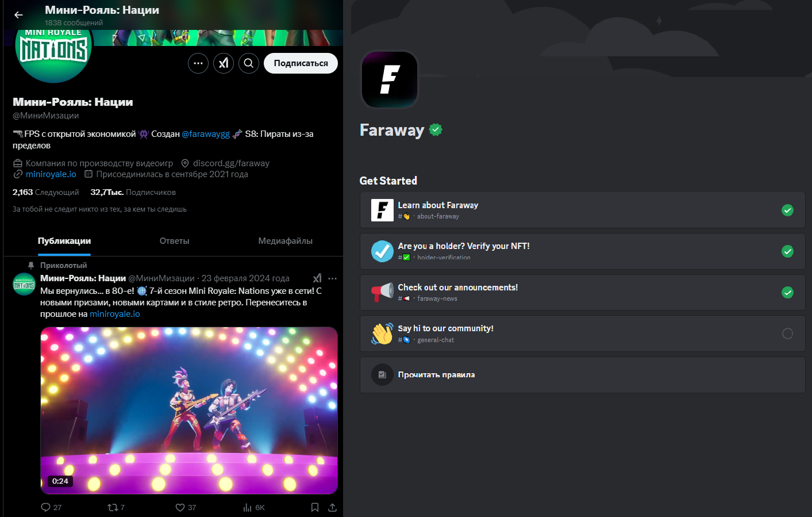Click the small avatar beside the pinned post
Screen dimensions: 812x517
click(24, 284)
